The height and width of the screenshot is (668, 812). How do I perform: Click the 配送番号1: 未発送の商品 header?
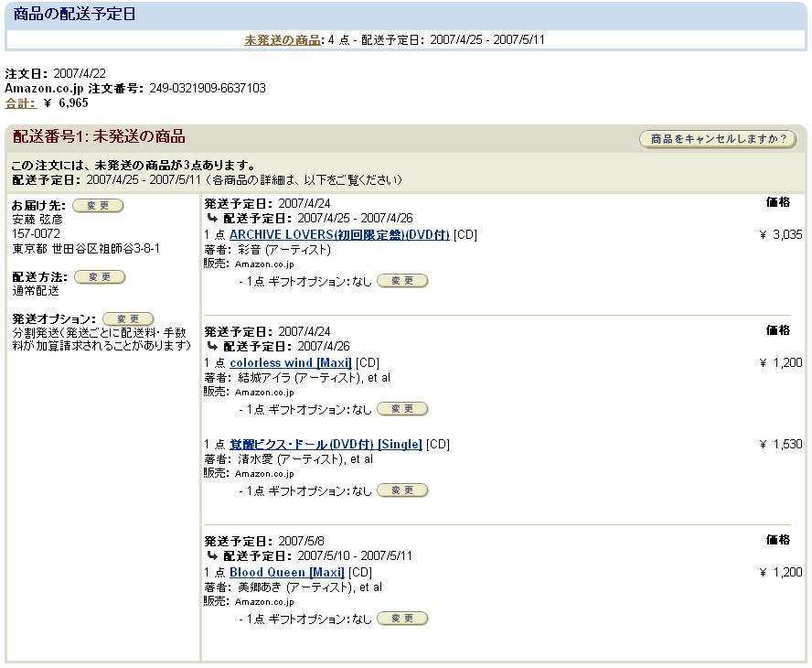coord(99,137)
